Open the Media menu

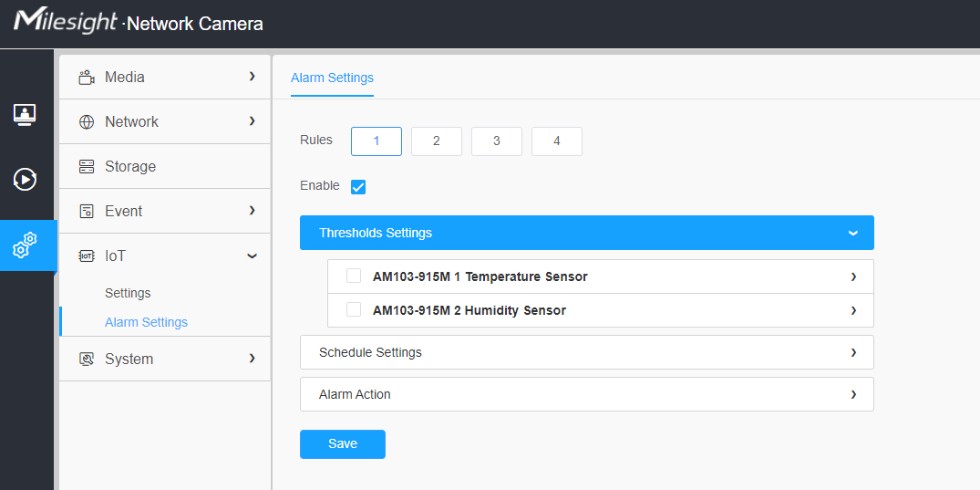pyautogui.click(x=165, y=77)
